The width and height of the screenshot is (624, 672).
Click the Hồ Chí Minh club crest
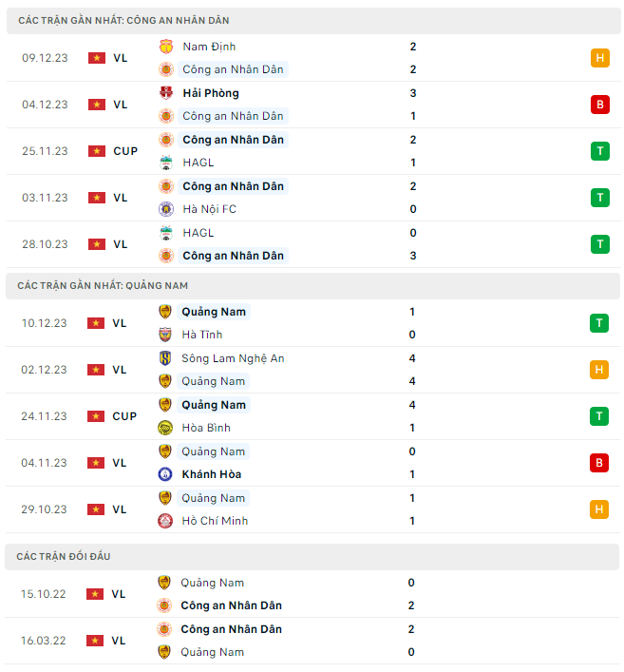click(165, 521)
